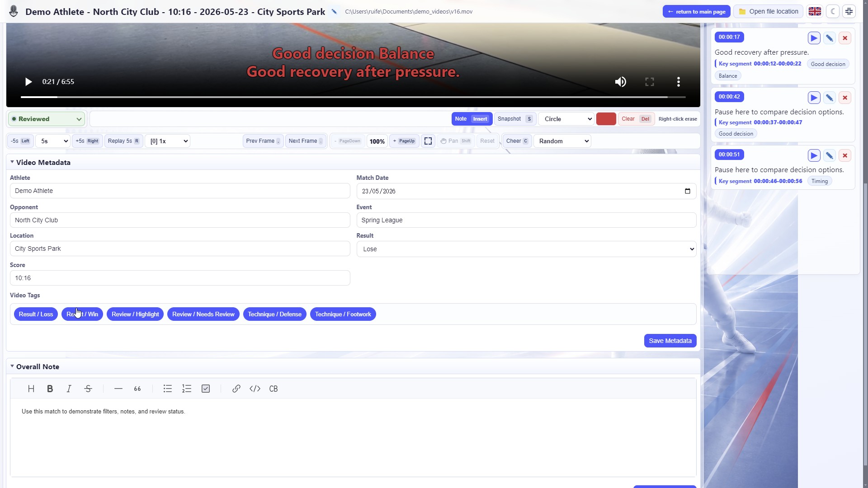Image resolution: width=868 pixels, height=488 pixels.
Task: Click the microphone app logo
Action: (x=14, y=11)
